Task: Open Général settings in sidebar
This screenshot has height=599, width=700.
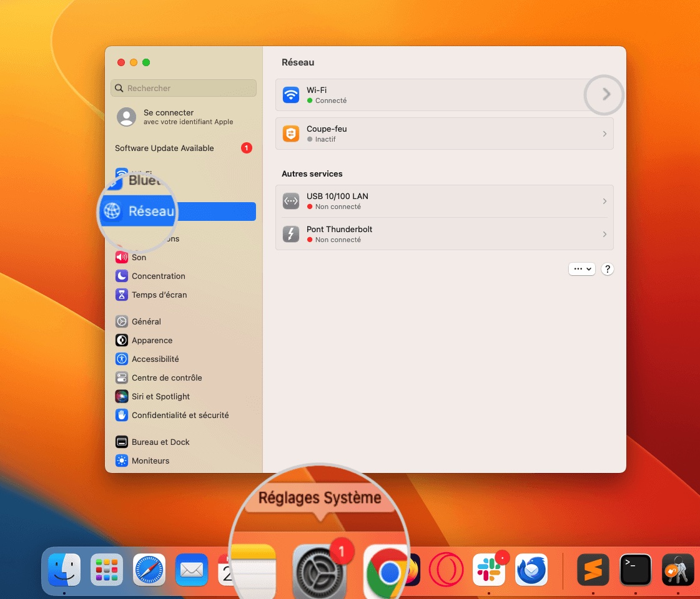Action: point(183,321)
